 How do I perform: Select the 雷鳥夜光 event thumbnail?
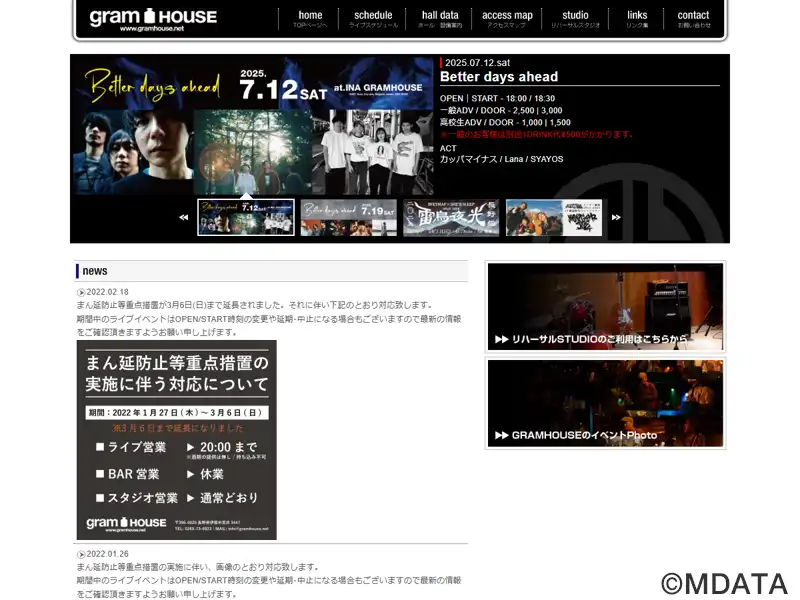click(451, 217)
